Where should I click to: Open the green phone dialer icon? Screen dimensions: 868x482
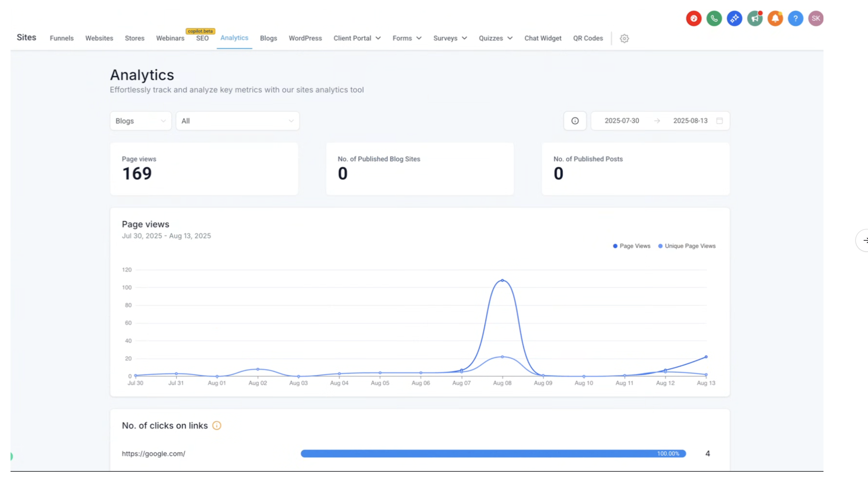pyautogui.click(x=714, y=18)
